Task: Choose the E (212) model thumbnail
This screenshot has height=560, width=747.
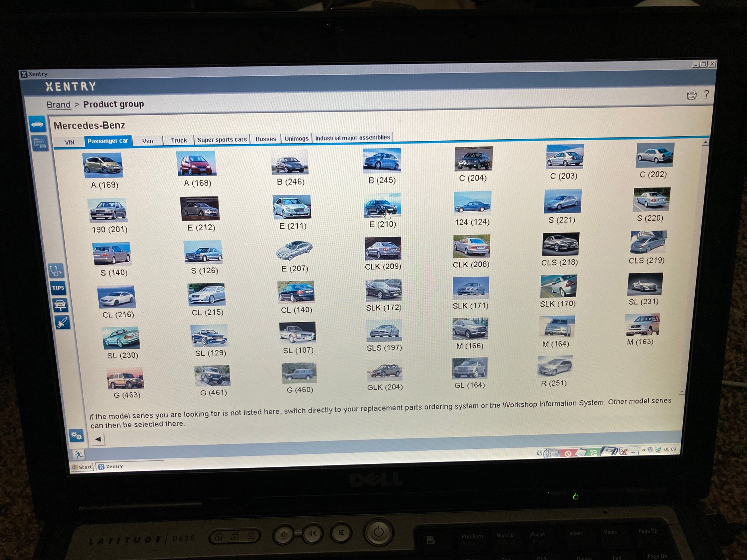Action: [x=200, y=208]
